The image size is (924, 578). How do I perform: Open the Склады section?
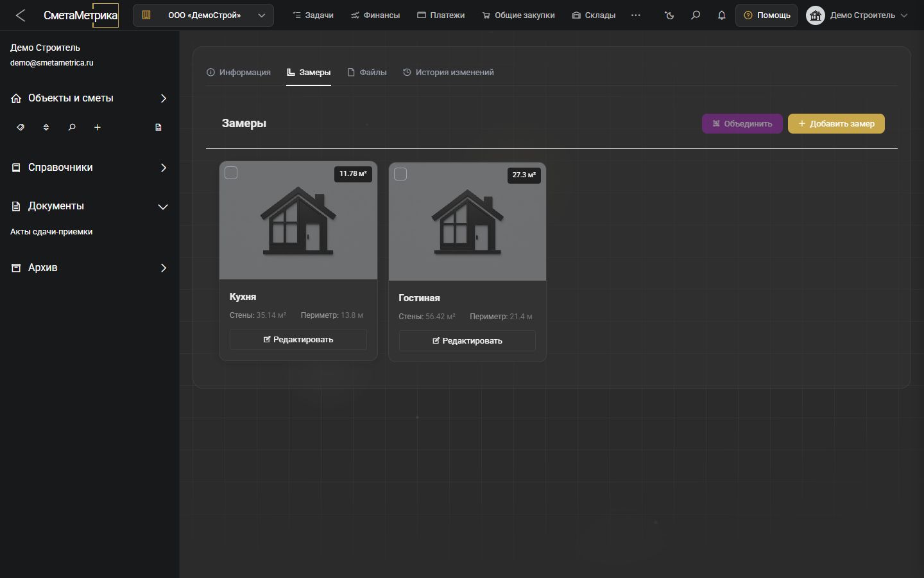coord(594,15)
